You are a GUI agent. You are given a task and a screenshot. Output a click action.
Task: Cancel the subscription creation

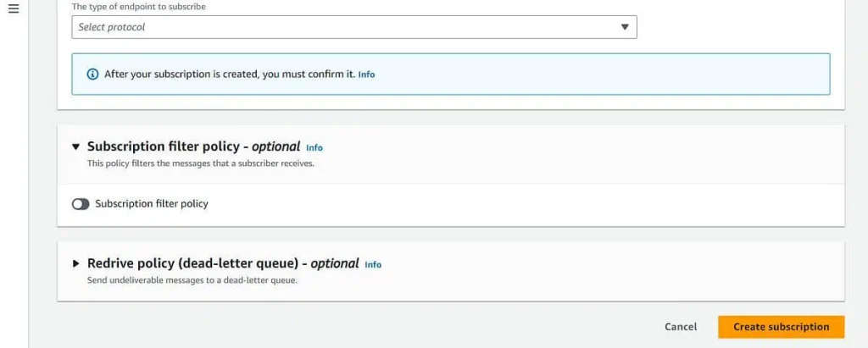[x=681, y=327]
